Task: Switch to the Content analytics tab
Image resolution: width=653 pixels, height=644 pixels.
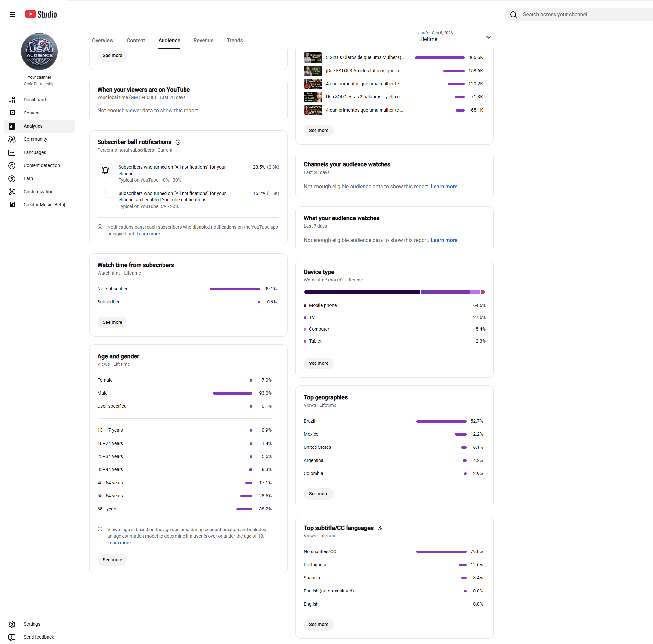Action: click(x=136, y=41)
